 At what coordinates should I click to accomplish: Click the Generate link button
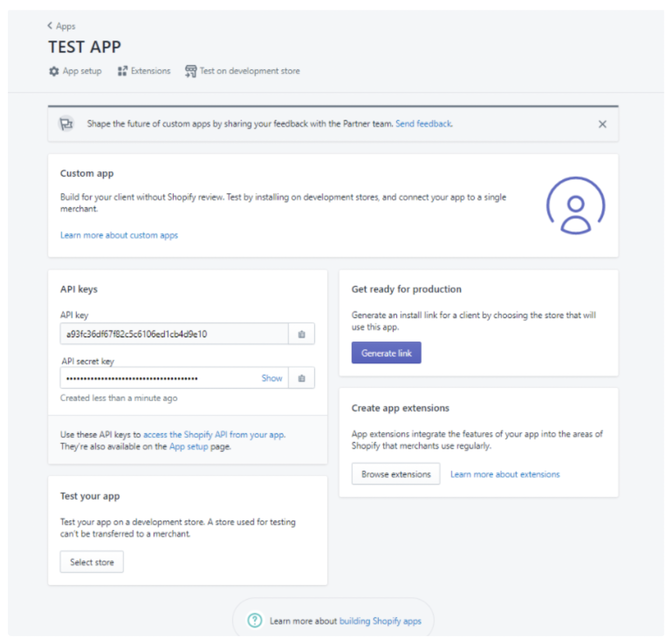click(386, 353)
